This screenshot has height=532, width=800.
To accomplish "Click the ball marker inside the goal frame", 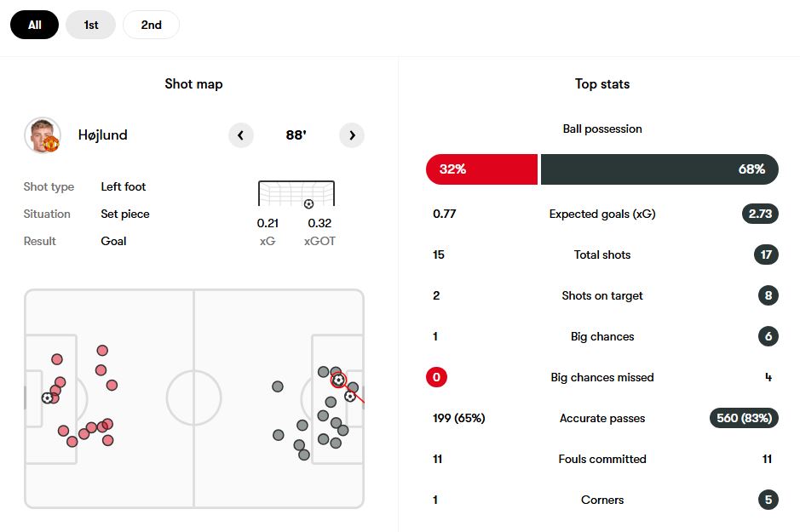I will (308, 203).
